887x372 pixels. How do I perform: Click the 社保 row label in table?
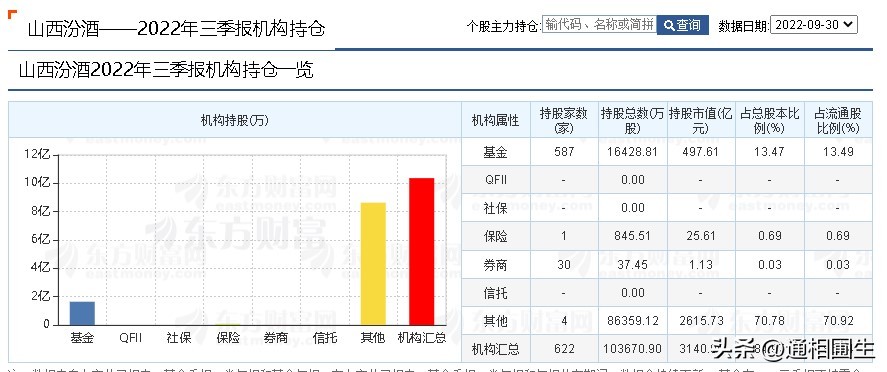(x=496, y=208)
